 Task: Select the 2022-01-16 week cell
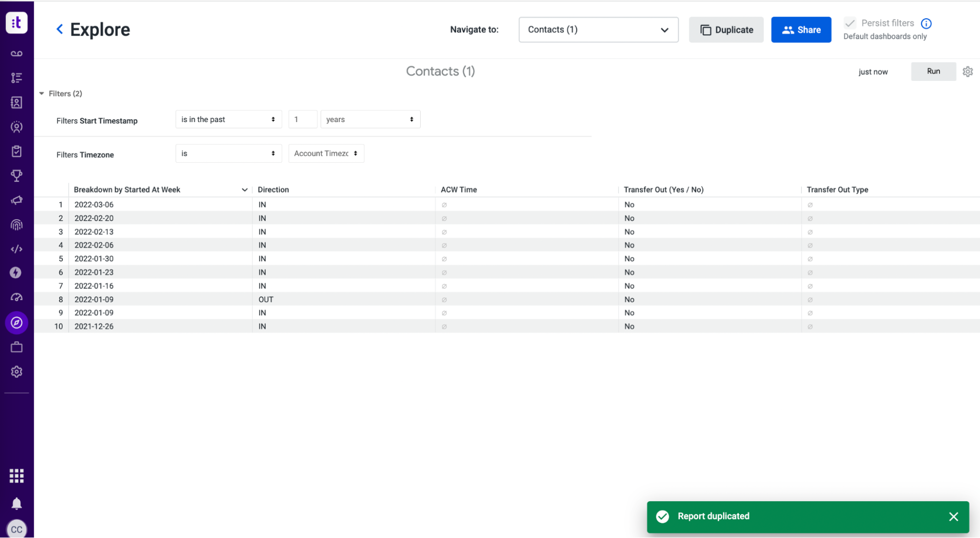(x=160, y=286)
